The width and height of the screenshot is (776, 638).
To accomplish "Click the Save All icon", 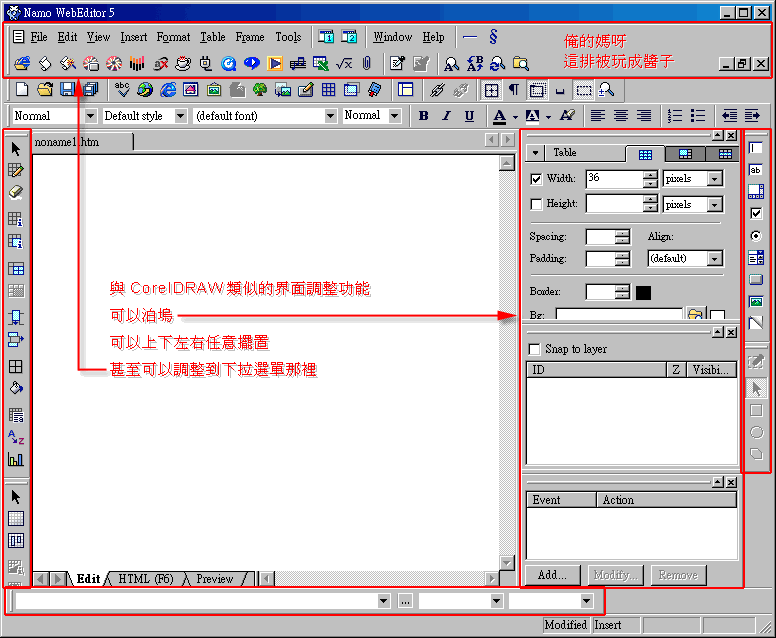I will tap(91, 90).
